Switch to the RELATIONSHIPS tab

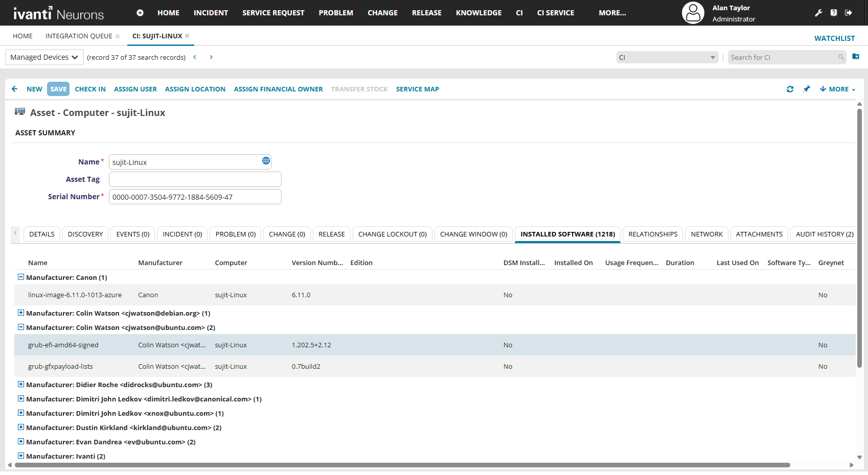(x=652, y=234)
